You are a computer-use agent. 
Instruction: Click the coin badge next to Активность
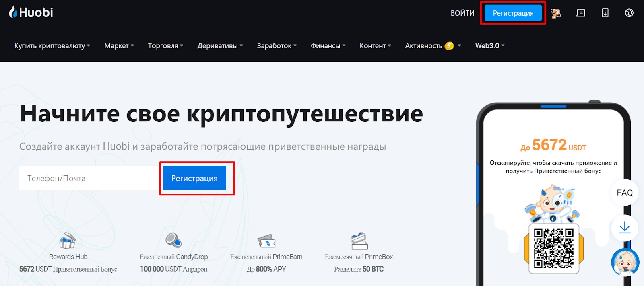(x=449, y=46)
